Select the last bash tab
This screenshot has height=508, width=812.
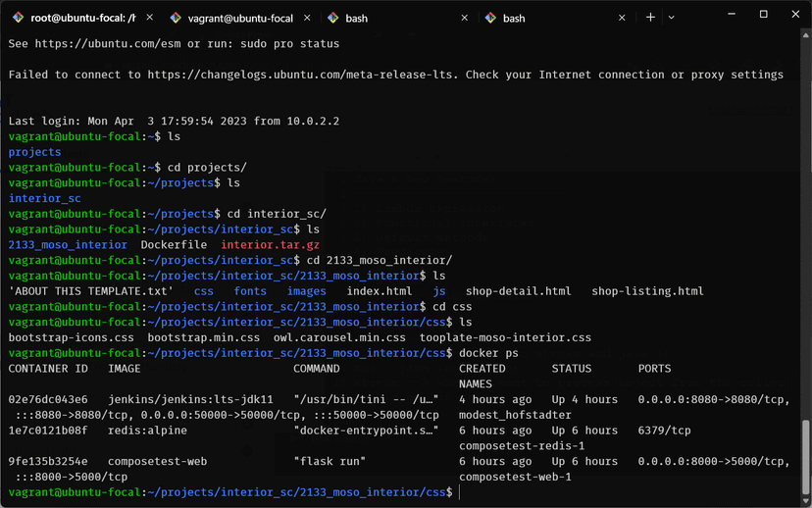pyautogui.click(x=555, y=18)
